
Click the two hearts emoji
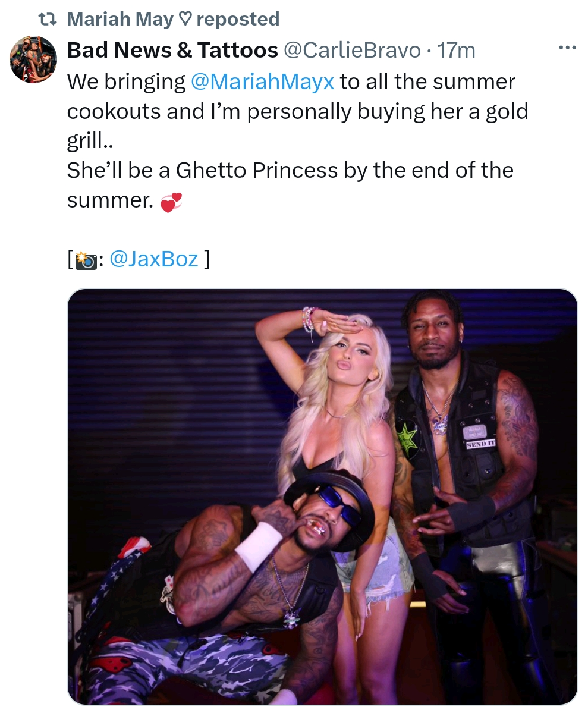[171, 202]
